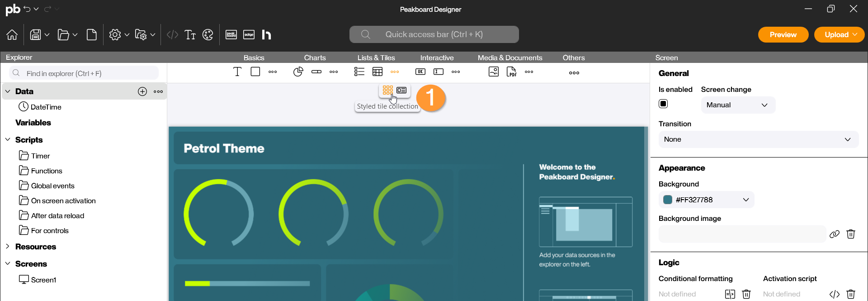Open the Transition dropdown

[x=758, y=139]
